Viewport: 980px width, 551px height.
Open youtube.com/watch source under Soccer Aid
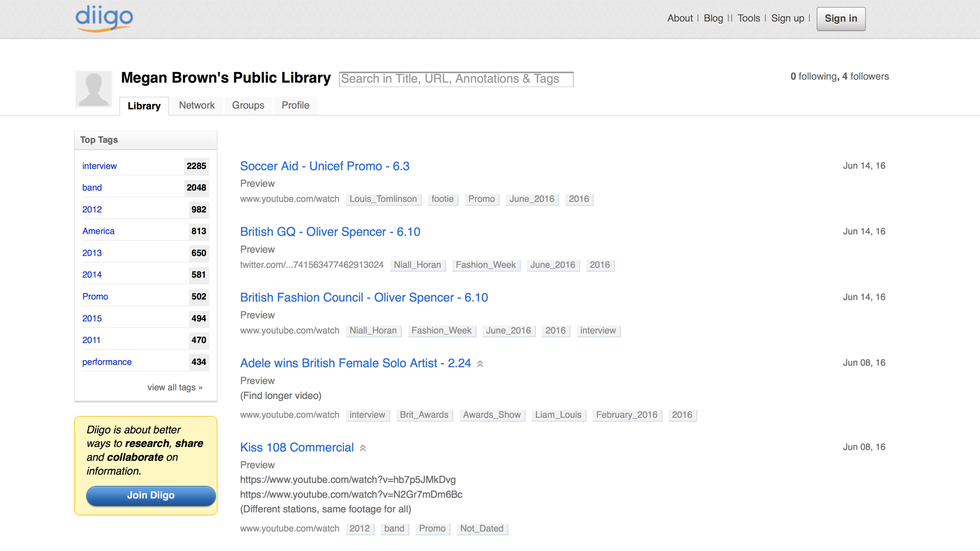290,199
